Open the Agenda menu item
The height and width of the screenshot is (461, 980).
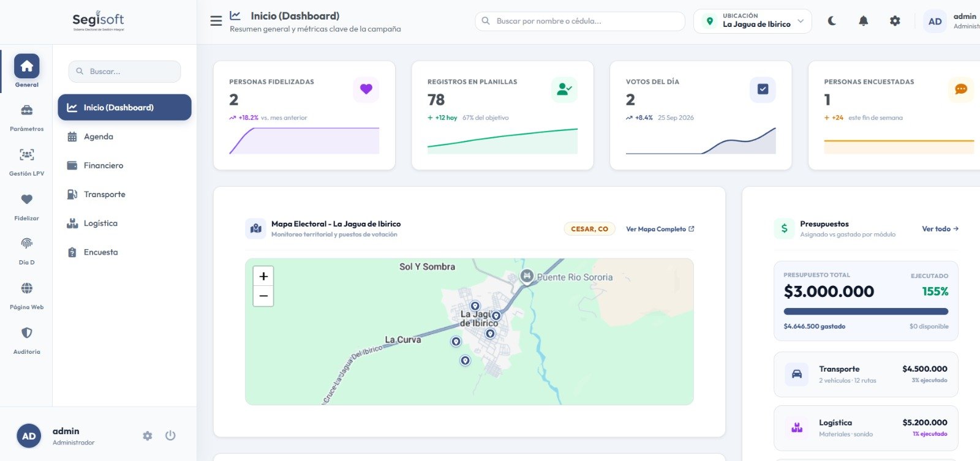pyautogui.click(x=124, y=137)
